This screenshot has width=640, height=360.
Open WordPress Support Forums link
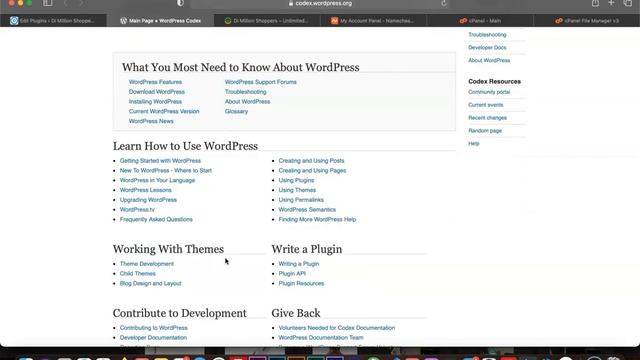point(260,82)
